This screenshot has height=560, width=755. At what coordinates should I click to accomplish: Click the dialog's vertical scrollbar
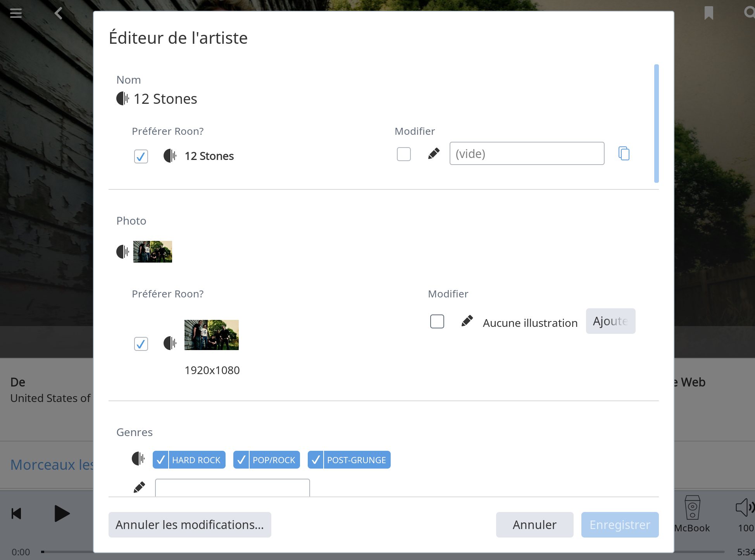pyautogui.click(x=657, y=123)
